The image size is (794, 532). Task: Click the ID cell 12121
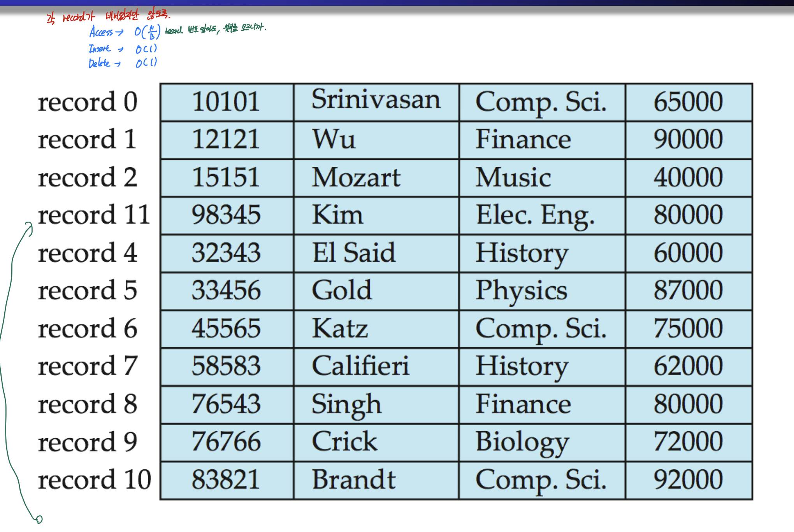(x=226, y=139)
